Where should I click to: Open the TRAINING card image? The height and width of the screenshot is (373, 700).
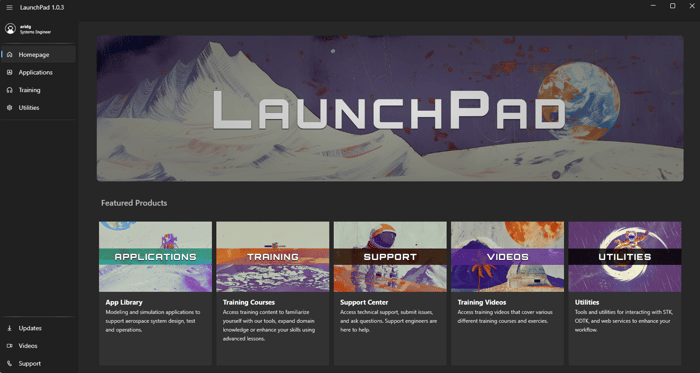[273, 257]
